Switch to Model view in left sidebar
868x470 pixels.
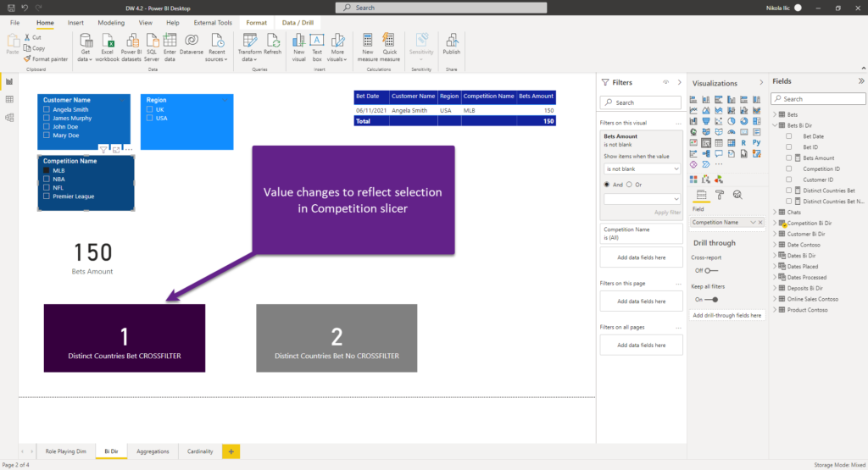pyautogui.click(x=9, y=117)
